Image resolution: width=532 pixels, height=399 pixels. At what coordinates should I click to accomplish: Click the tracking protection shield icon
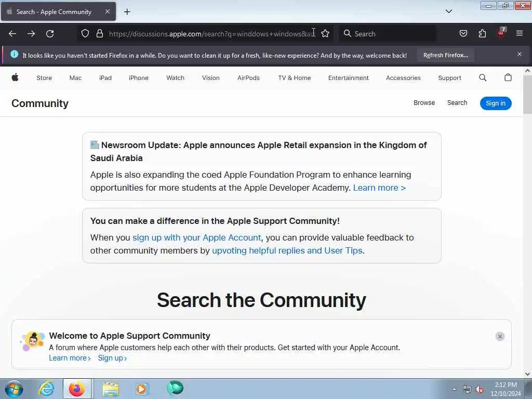pos(85,33)
